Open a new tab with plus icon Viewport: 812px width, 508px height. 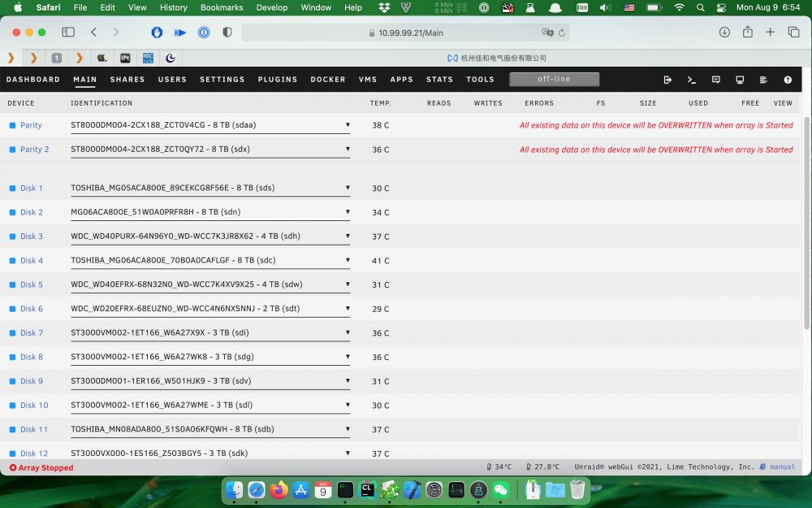[770, 33]
